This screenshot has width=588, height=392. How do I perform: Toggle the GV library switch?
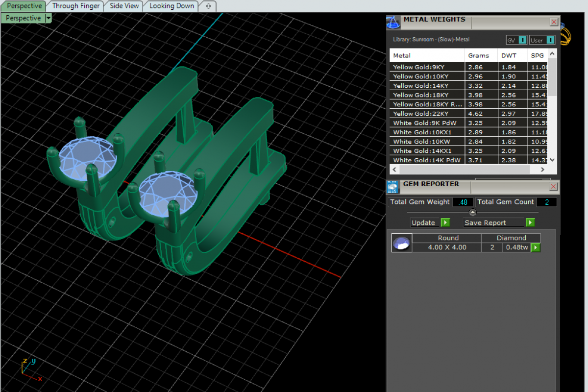coord(522,40)
